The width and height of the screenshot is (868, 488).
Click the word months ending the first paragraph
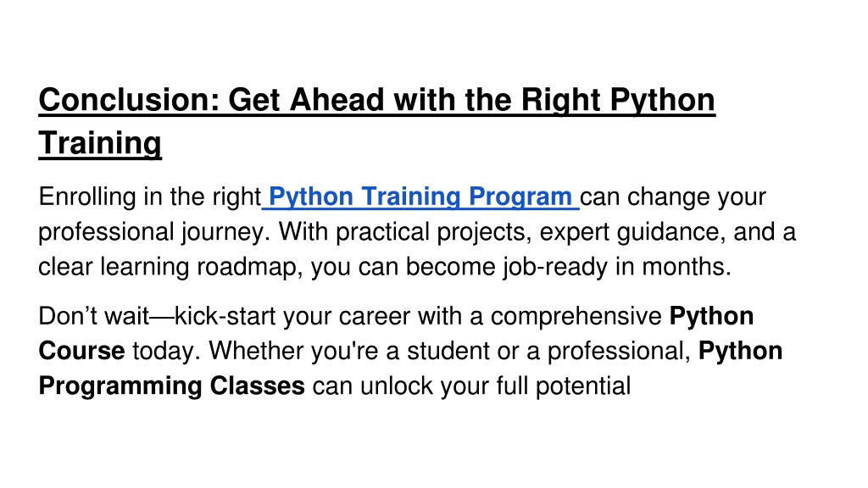pos(683,267)
